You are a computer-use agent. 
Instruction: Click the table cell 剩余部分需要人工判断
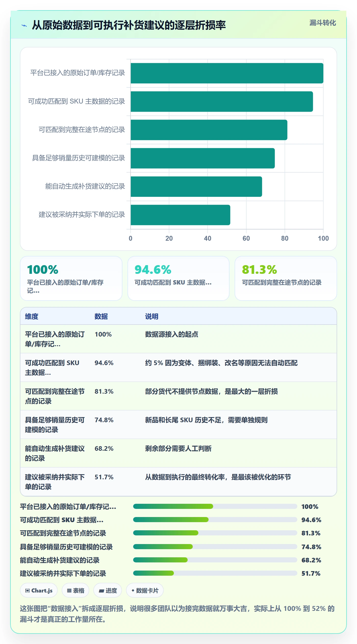click(178, 448)
